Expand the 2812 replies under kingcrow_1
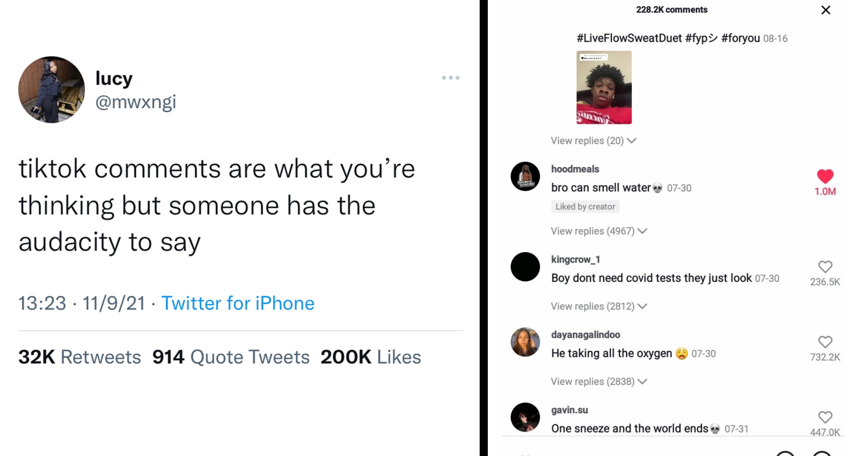The height and width of the screenshot is (456, 868). point(599,306)
